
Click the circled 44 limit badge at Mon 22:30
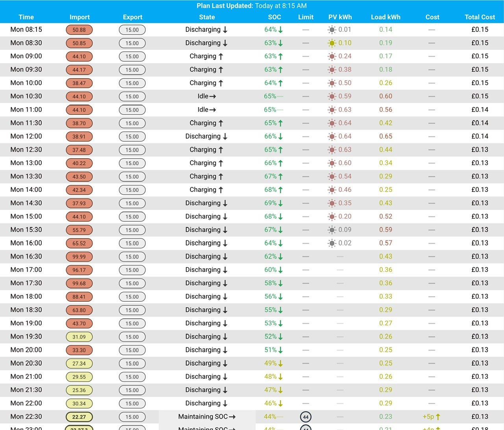(306, 417)
